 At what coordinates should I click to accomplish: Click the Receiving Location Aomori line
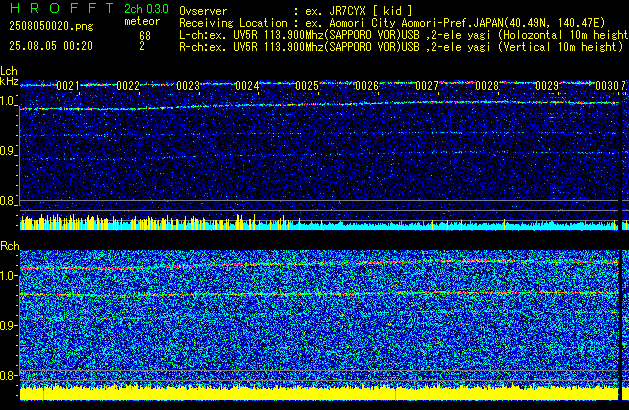coord(392,23)
